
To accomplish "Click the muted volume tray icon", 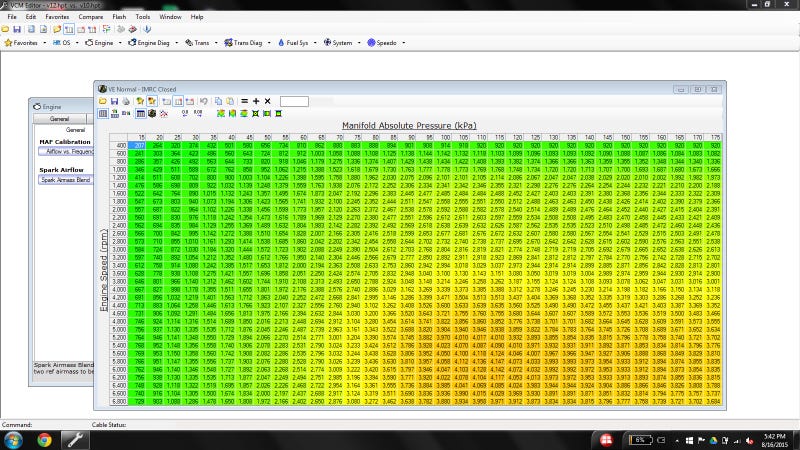I will point(749,440).
